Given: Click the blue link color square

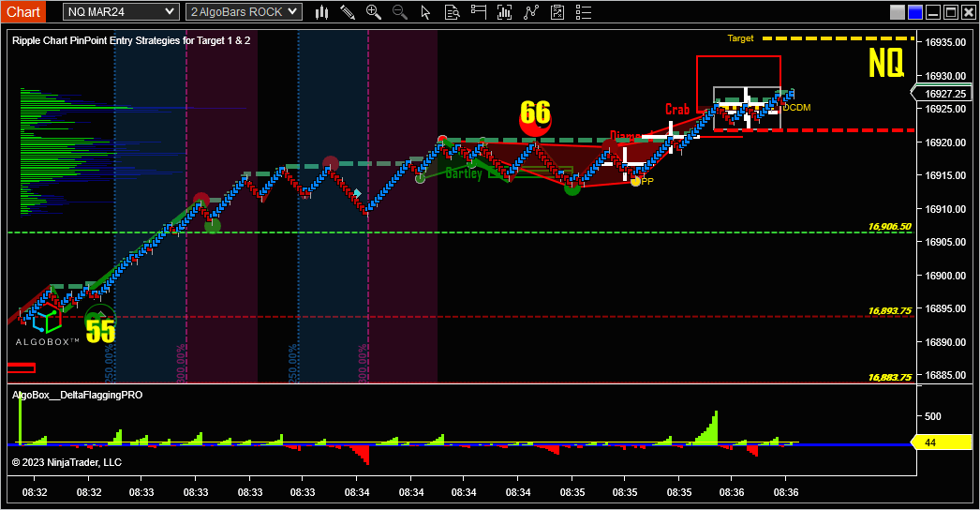Looking at the screenshot, I should click(914, 12).
